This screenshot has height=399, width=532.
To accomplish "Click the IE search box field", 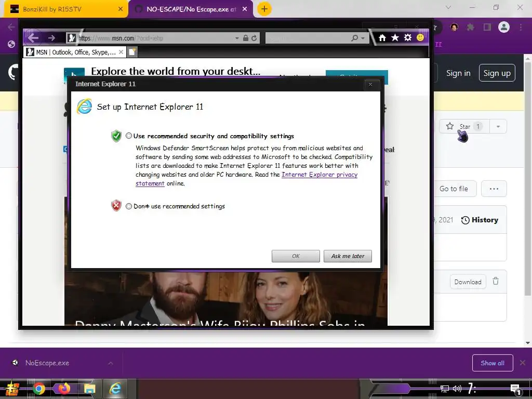I will [307, 38].
